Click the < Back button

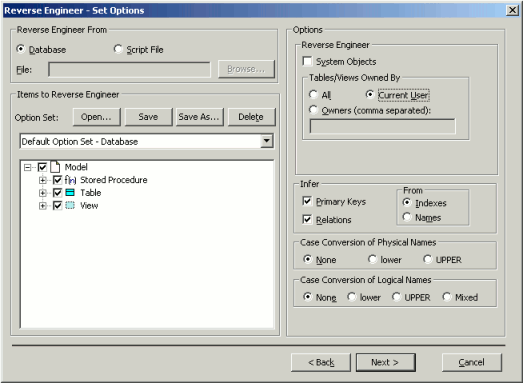[321, 362]
